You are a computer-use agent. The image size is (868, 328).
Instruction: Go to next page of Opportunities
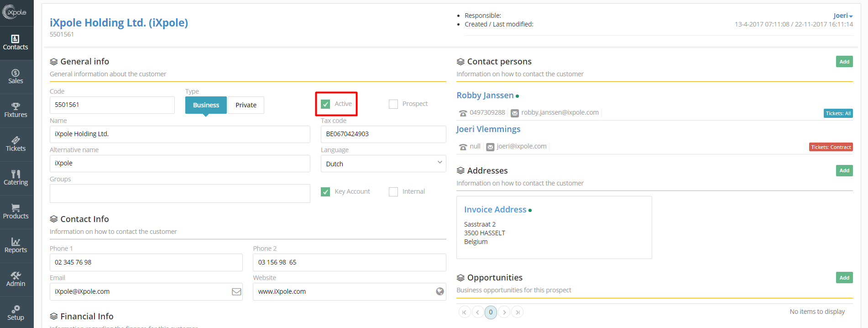click(504, 312)
